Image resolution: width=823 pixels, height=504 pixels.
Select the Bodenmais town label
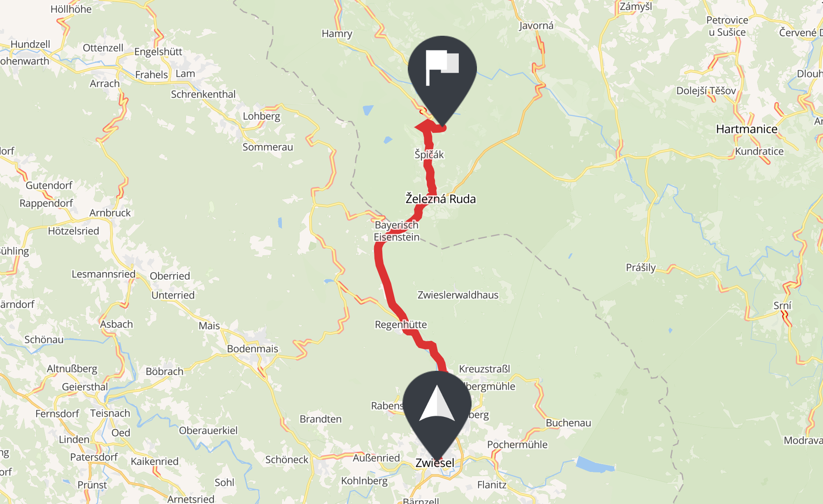253,349
